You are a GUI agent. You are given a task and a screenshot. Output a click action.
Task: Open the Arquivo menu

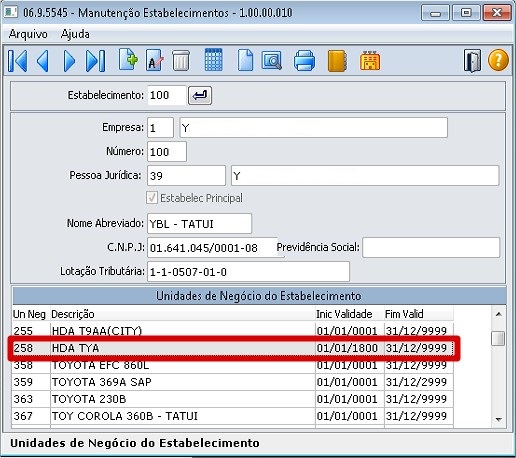[28, 34]
